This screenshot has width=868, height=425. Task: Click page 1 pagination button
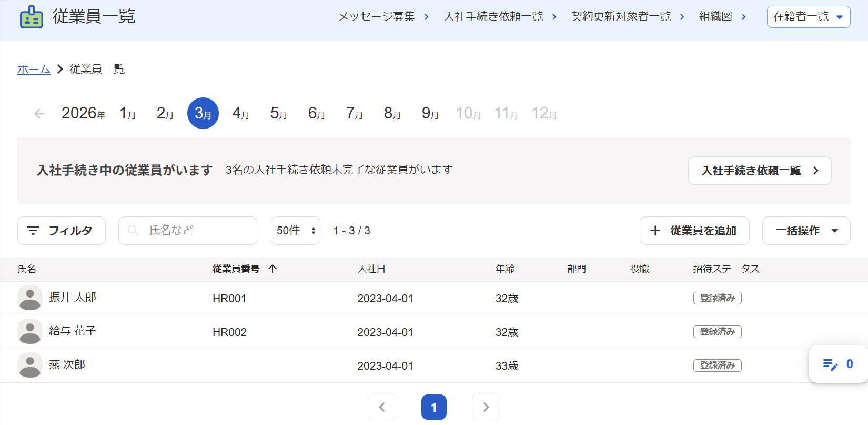434,407
